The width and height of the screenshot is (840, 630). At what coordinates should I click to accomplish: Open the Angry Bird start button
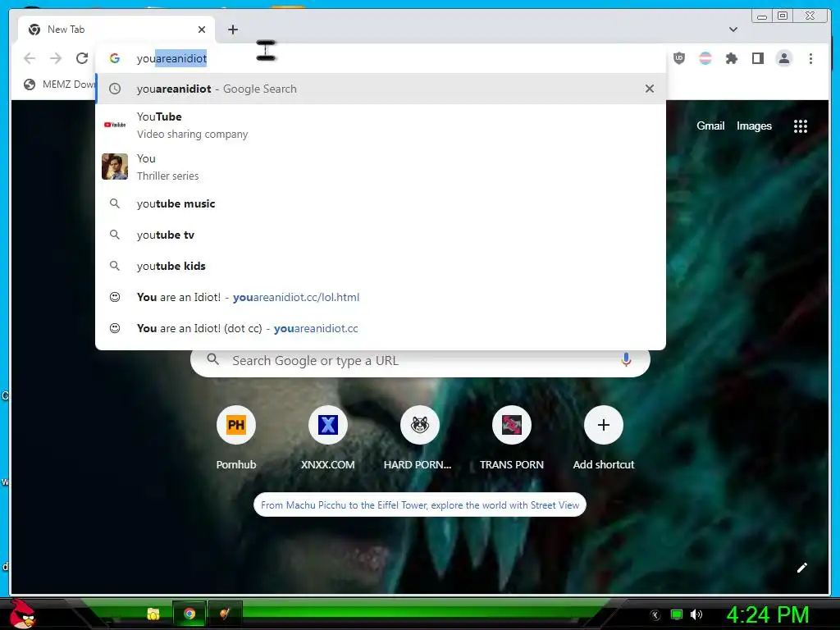(x=22, y=614)
